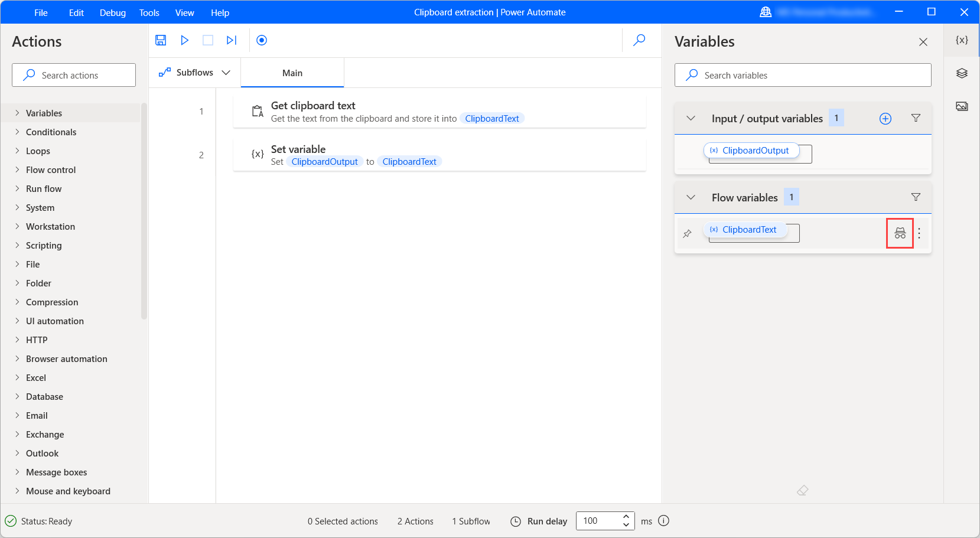Click the Search actions field
The image size is (980, 538).
(x=74, y=75)
